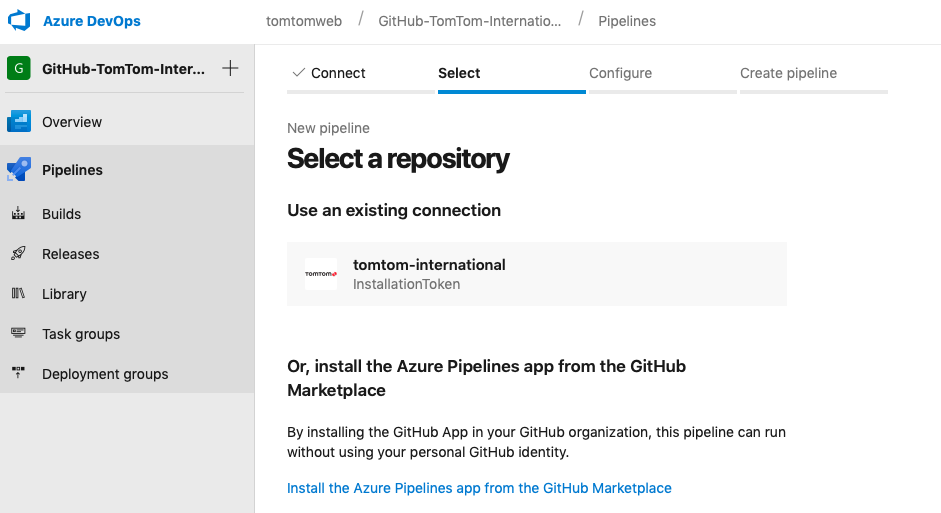Click the Azure DevOps title text

(x=92, y=21)
